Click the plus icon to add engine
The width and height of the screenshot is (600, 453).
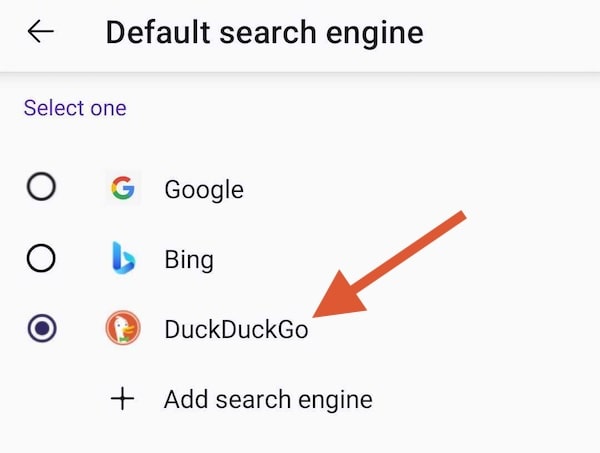pyautogui.click(x=122, y=398)
